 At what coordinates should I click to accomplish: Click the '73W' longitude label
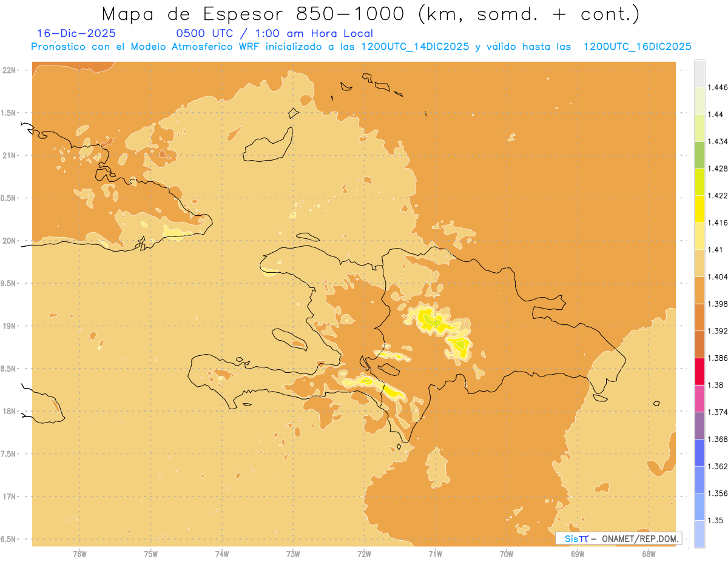293,554
